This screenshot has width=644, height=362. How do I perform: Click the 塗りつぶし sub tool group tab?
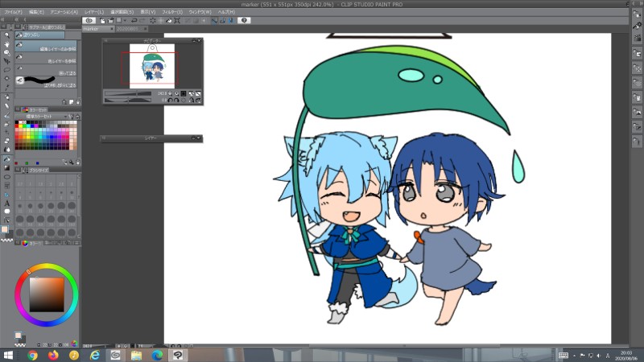tap(39, 35)
